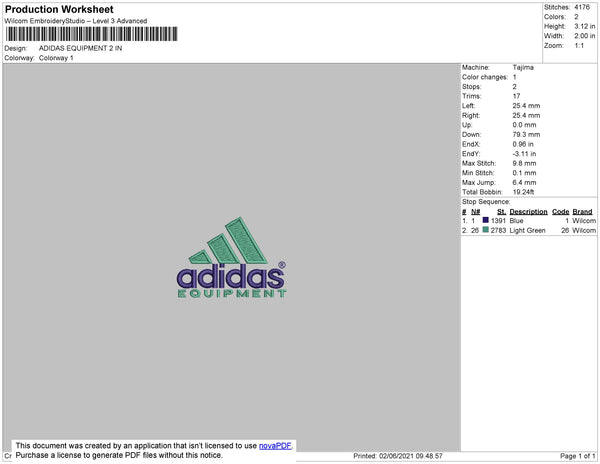Screen dimensions: 600x464
Task: Click the Down value '79.3 mm'
Action: (x=526, y=135)
